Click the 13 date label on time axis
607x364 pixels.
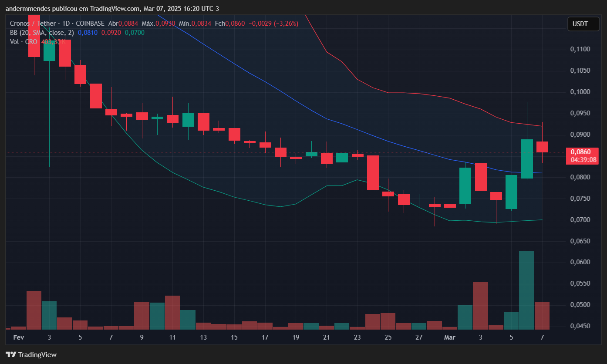203,337
